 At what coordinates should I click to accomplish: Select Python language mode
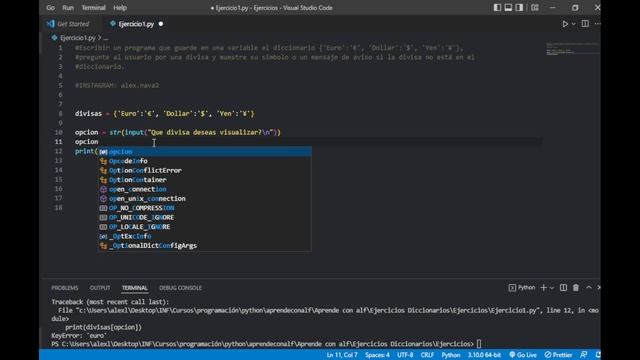451,355
